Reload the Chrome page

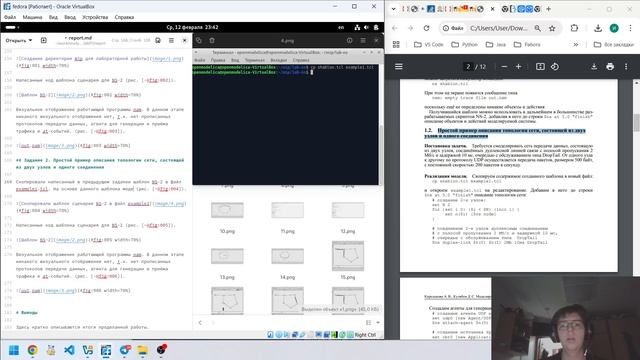coord(427,28)
